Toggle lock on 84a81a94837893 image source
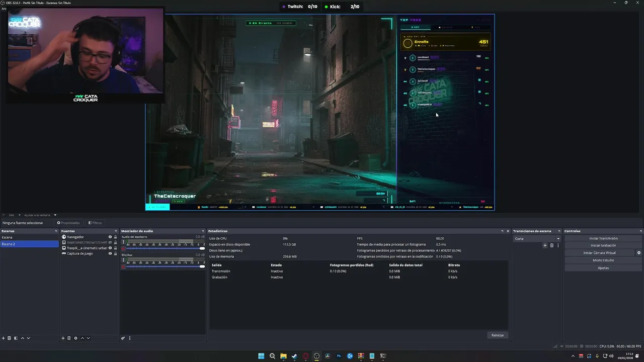This screenshot has width=644, height=362. (x=115, y=242)
